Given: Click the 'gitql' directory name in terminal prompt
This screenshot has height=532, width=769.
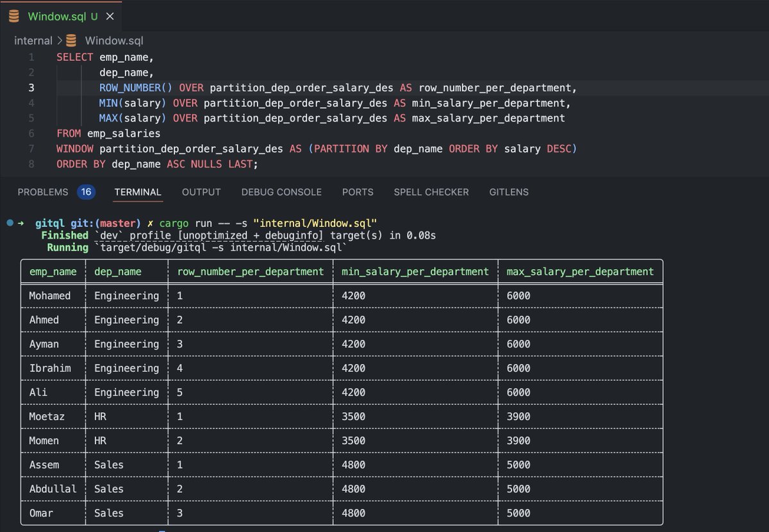Looking at the screenshot, I should [51, 223].
